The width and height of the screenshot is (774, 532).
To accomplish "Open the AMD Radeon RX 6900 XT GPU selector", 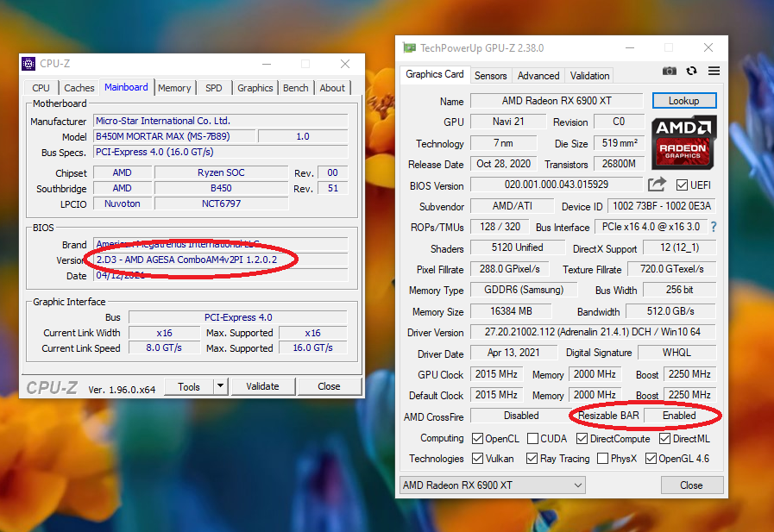I will [492, 485].
